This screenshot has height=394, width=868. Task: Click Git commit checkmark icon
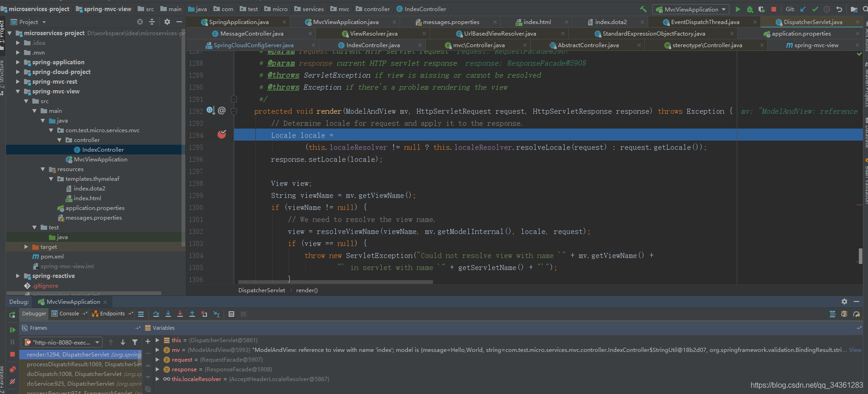815,9
